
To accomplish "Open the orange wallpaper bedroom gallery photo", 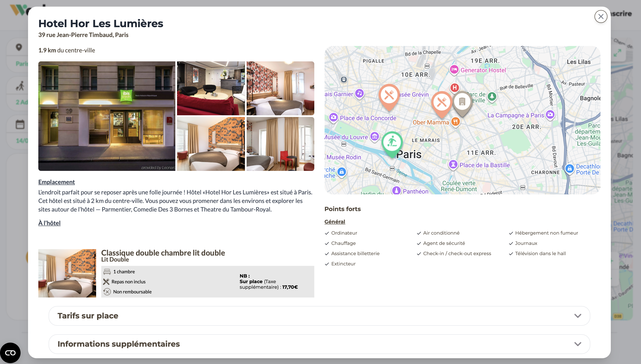I will pos(211,144).
